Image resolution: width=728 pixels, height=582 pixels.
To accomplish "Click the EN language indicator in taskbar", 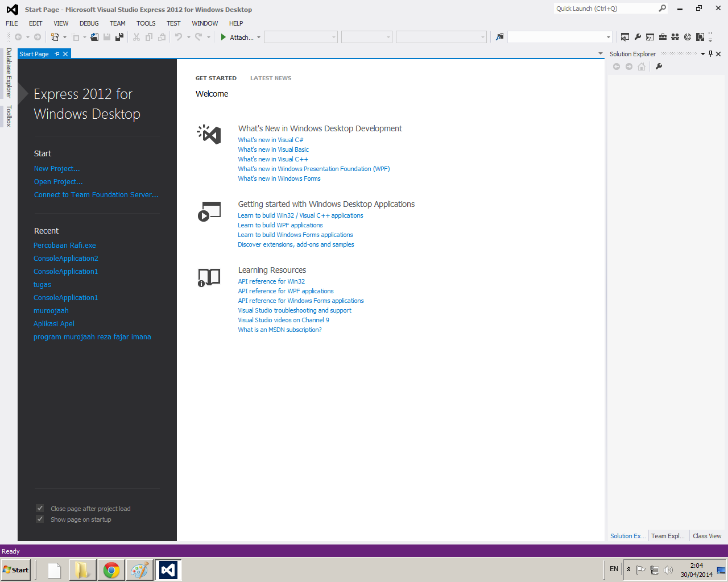I will pos(614,569).
